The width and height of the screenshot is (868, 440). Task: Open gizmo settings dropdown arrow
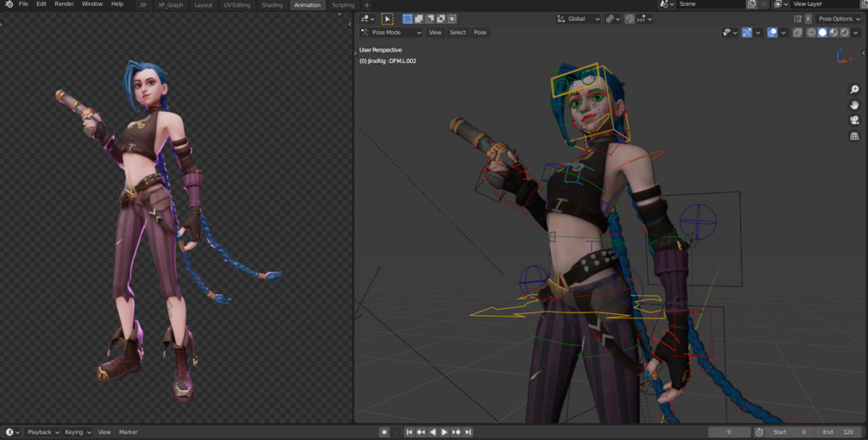point(757,33)
